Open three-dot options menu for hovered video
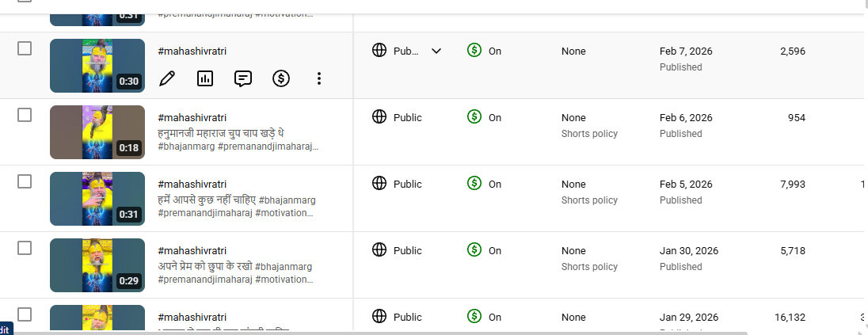Image resolution: width=868 pixels, height=335 pixels. (318, 78)
